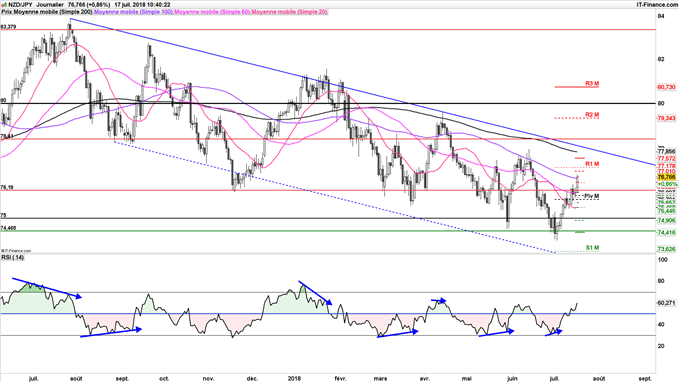Image resolution: width=679 pixels, height=382 pixels.
Task: Click the '17 juil. 2018 10:40:22' timestamp
Action: (x=142, y=5)
